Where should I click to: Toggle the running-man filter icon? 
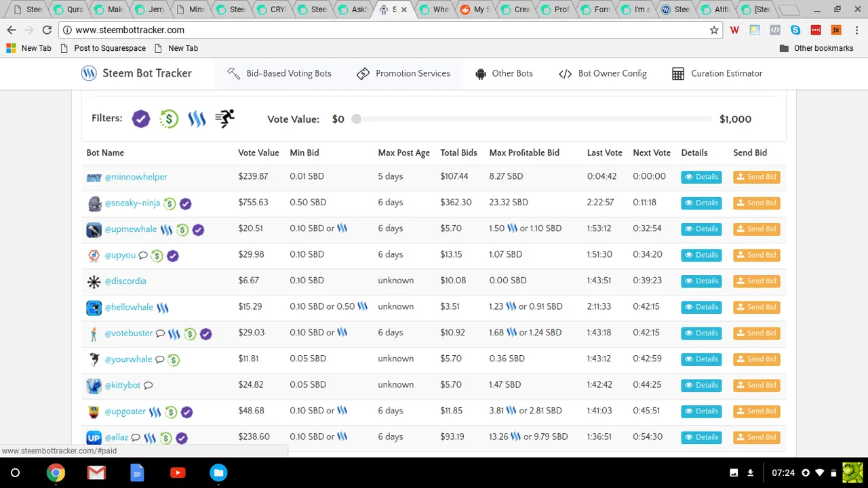[x=224, y=119]
